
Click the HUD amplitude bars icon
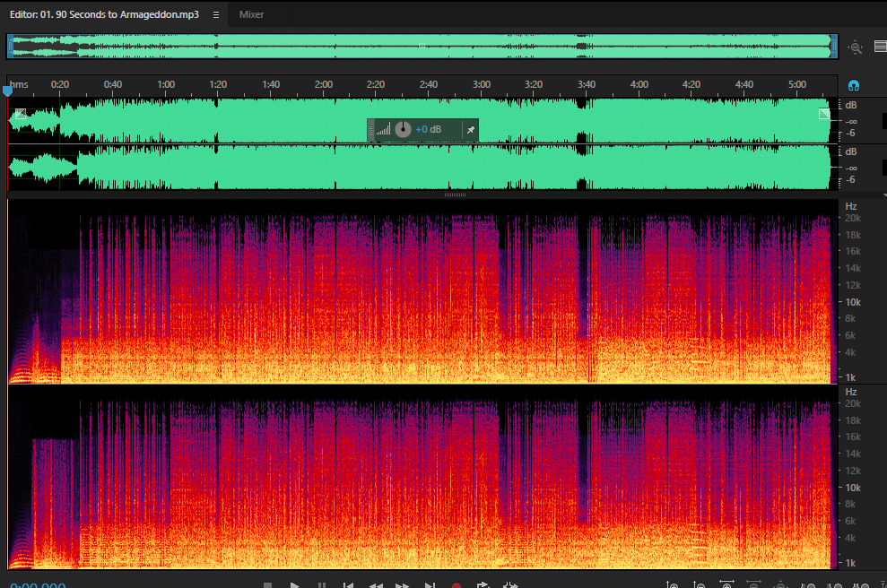(384, 129)
